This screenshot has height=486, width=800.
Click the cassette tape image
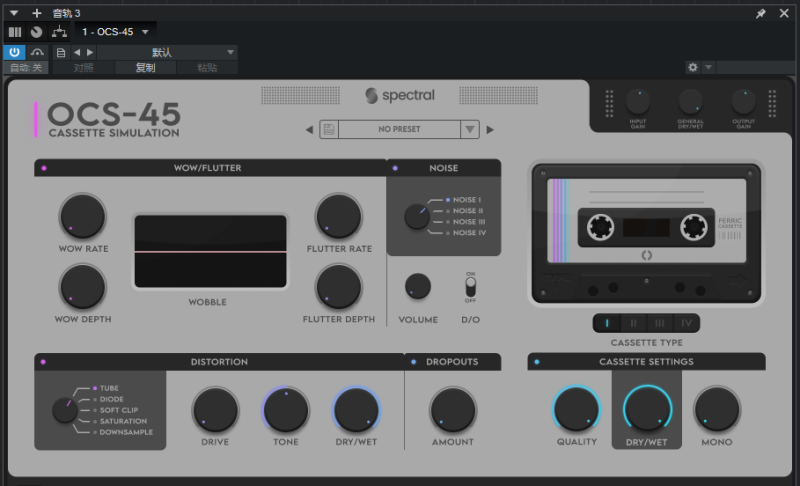coord(646,234)
